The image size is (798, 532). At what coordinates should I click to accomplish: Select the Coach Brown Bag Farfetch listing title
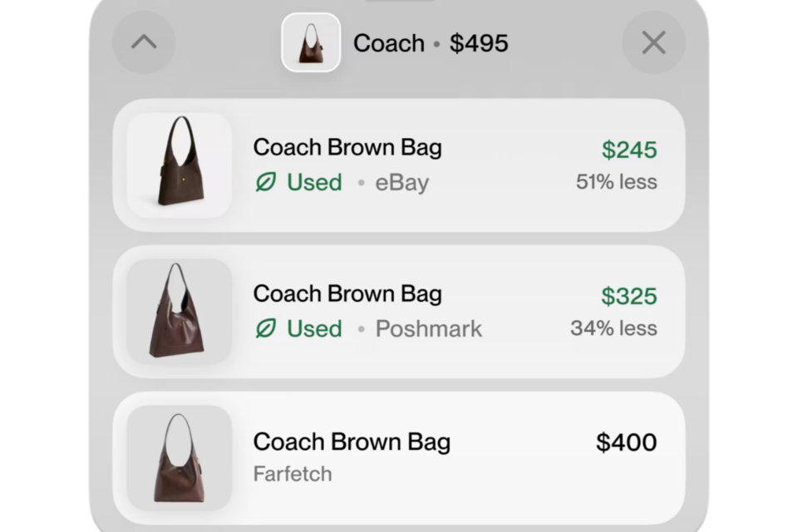[x=352, y=441]
